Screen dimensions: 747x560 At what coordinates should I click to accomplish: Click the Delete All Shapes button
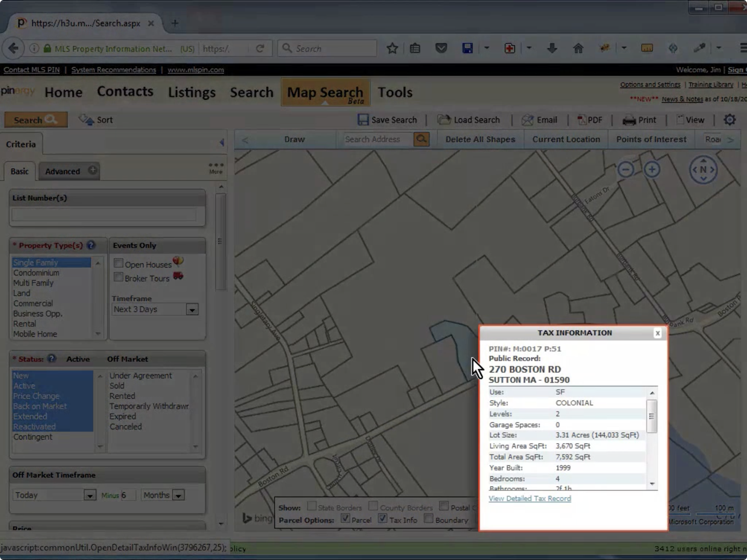tap(480, 139)
